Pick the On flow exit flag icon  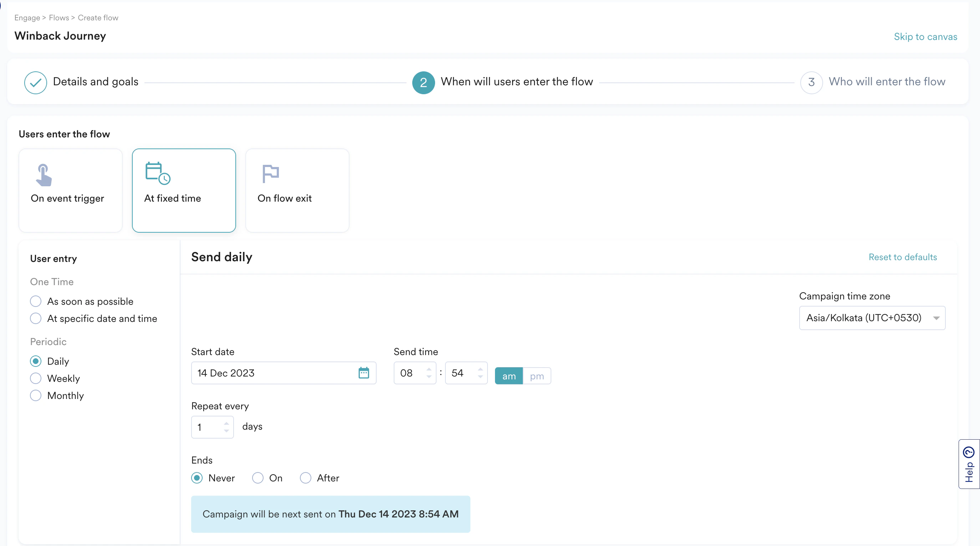270,174
